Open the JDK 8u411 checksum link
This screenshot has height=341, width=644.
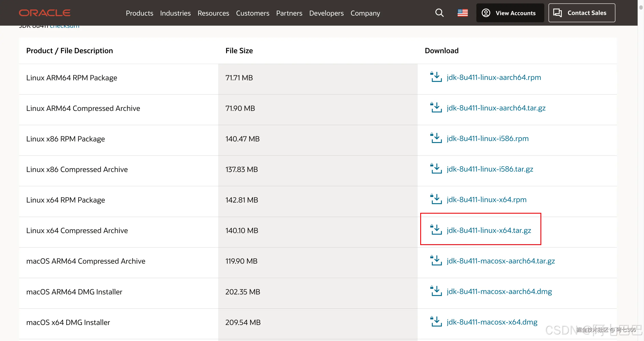point(64,26)
